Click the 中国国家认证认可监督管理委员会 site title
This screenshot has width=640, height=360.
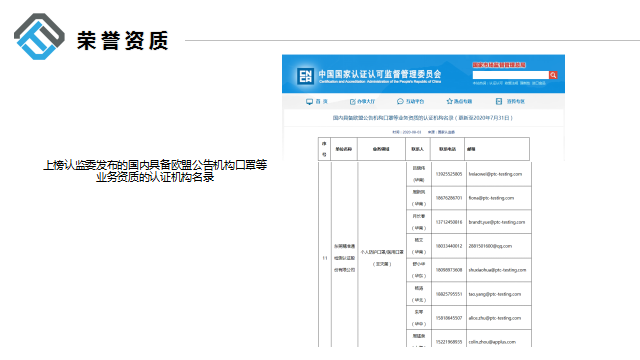(380, 74)
